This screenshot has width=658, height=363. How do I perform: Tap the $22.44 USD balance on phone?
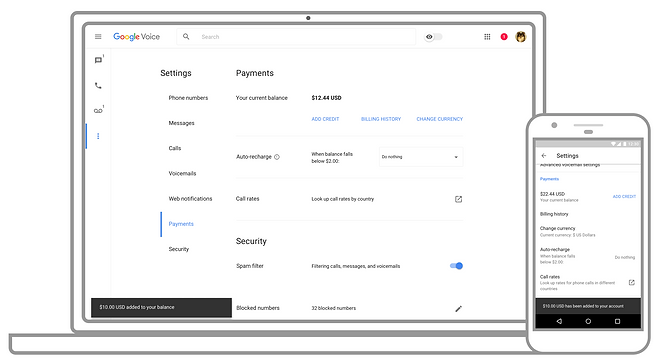(x=552, y=194)
